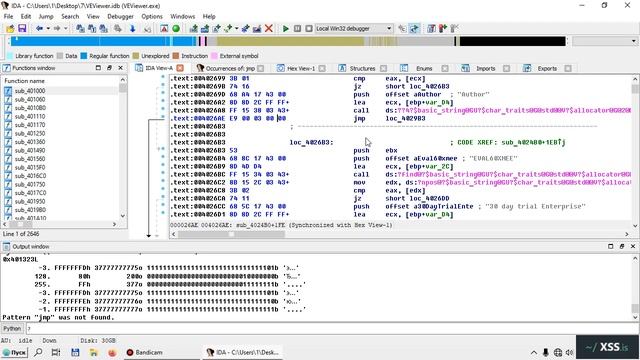
Task: Click the green circle toolbar icon
Action: pyautogui.click(x=176, y=29)
